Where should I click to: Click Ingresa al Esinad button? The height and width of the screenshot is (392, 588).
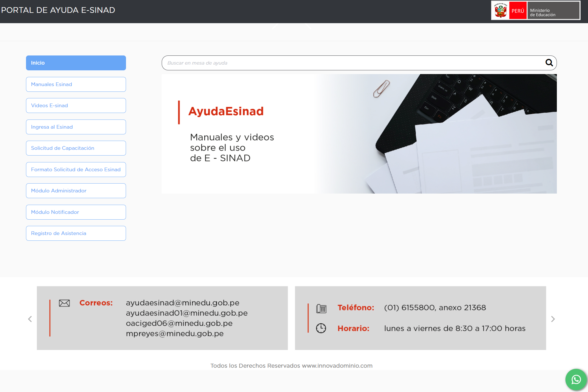pyautogui.click(x=76, y=127)
